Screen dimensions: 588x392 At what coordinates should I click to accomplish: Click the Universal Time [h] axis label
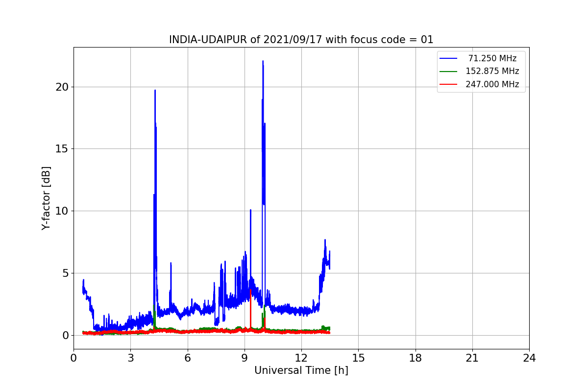(301, 370)
